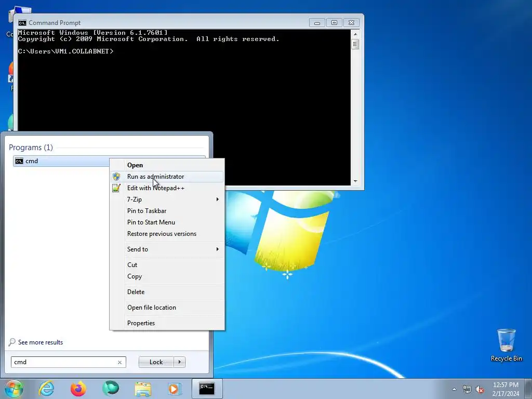Click the Notepad++ icon in context menu
The width and height of the screenshot is (532, 399).
(116, 188)
